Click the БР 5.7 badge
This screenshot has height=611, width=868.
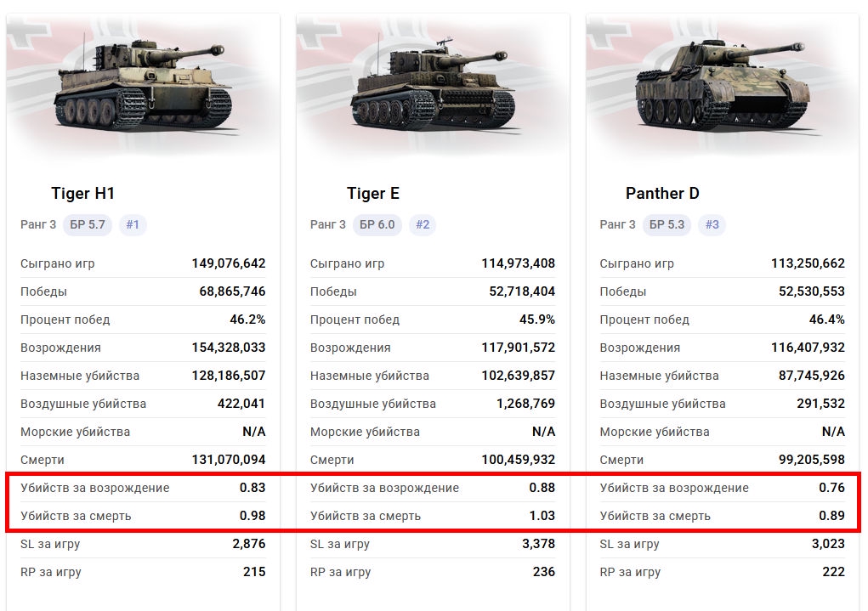point(88,225)
